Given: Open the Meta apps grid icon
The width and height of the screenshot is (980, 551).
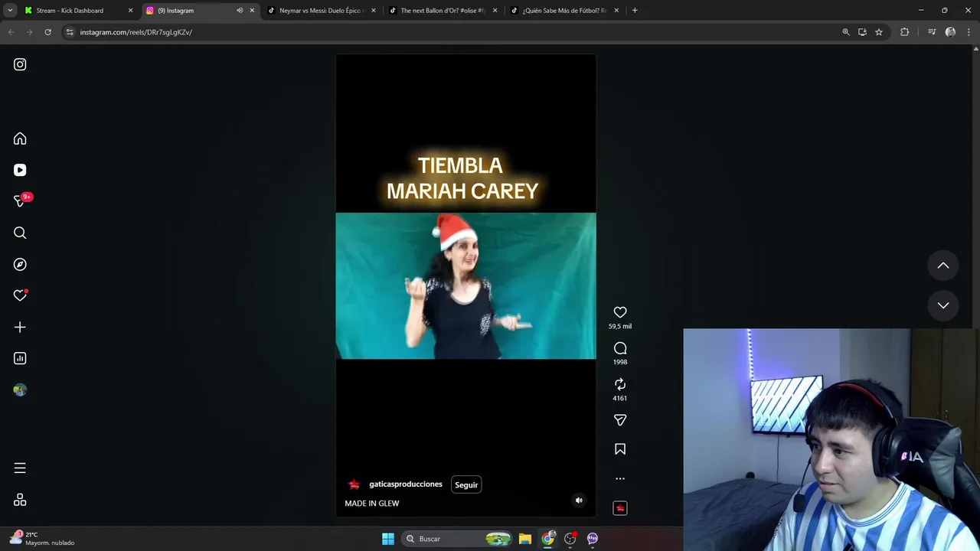Looking at the screenshot, I should pos(20,500).
